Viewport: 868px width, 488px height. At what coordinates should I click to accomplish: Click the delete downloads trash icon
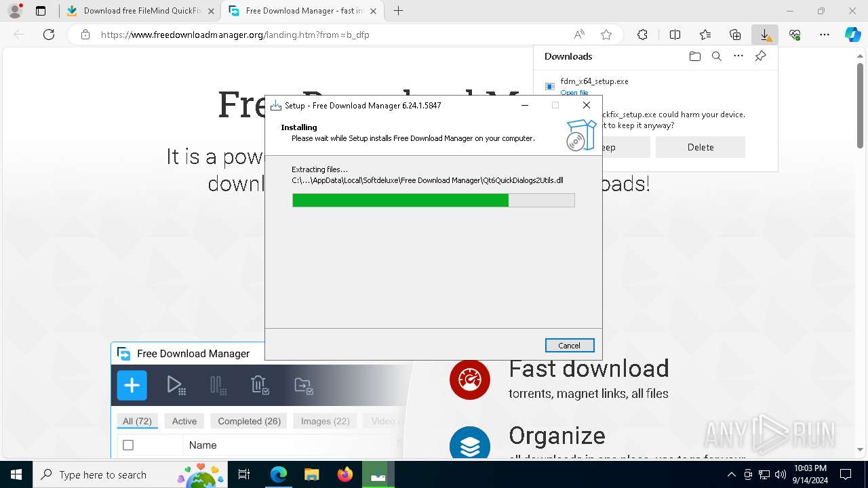[260, 386]
